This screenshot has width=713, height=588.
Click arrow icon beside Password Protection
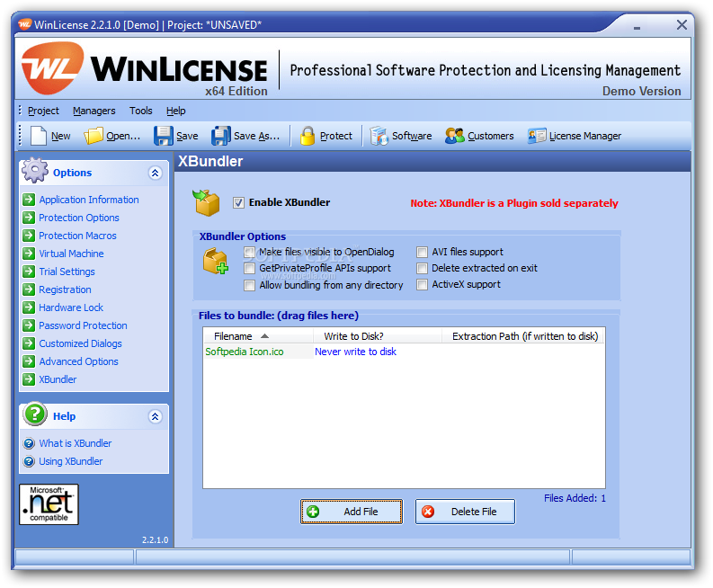pos(29,325)
